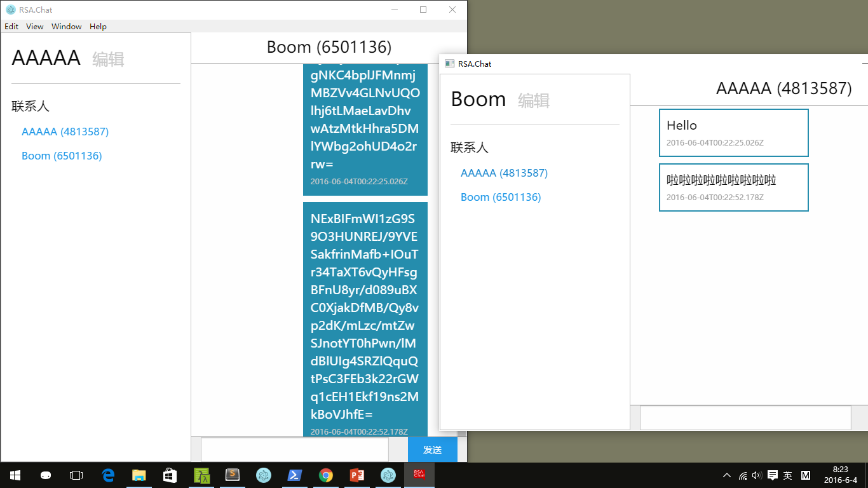Open Microsoft Edge from the taskbar
Screen dimensions: 868x488
(108, 475)
